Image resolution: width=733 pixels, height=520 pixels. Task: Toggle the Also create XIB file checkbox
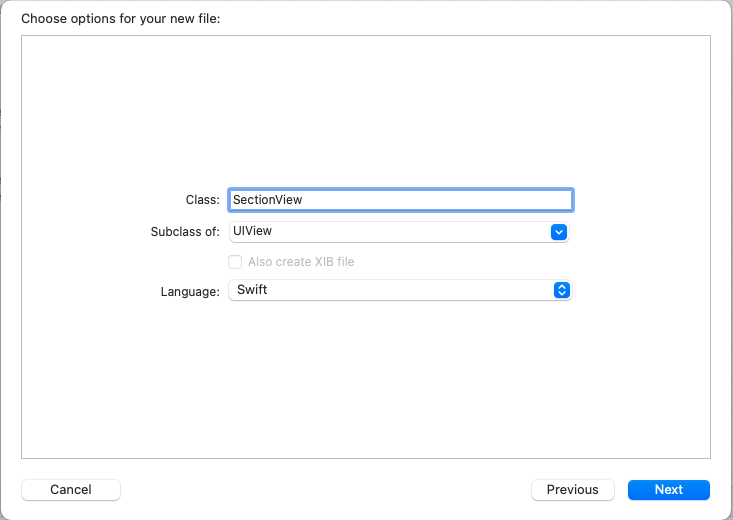235,262
